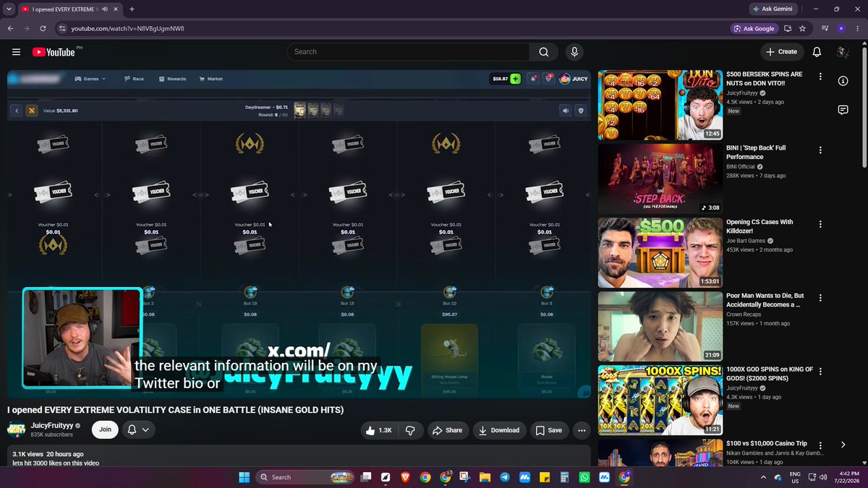Open the Chrome profile 'e' avatar
Viewport: 868px width, 488px height.
point(841,29)
